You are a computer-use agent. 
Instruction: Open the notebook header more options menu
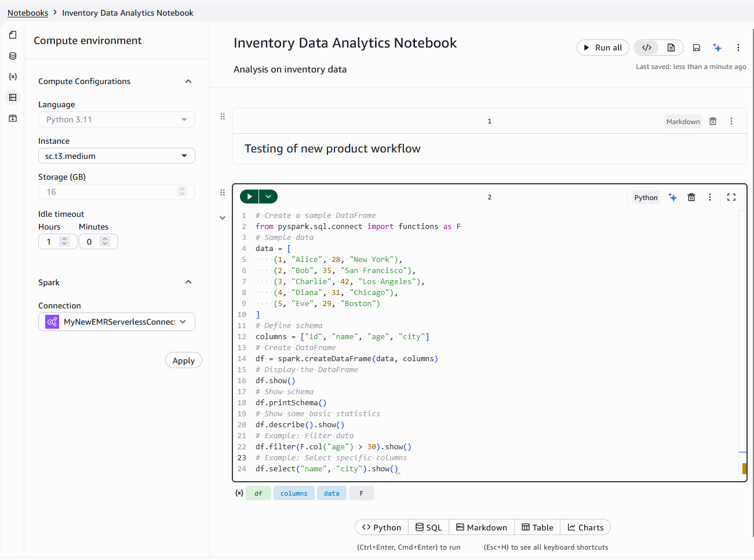738,48
